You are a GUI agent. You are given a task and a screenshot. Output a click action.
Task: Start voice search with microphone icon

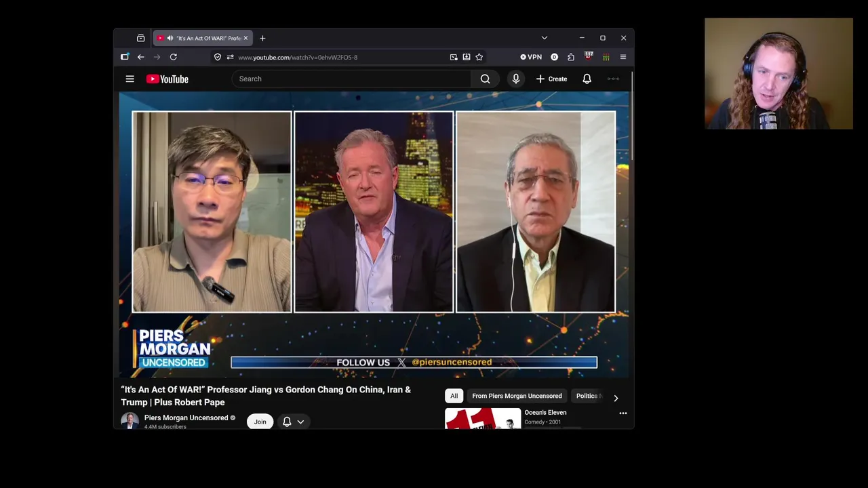(x=515, y=79)
